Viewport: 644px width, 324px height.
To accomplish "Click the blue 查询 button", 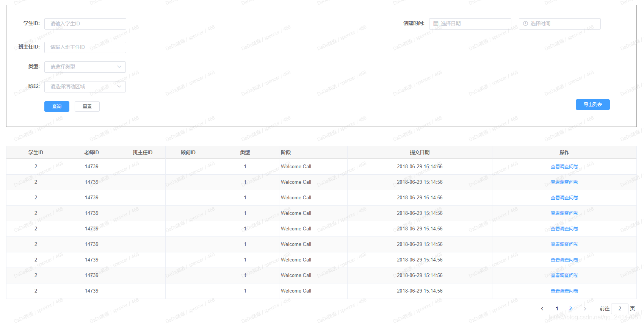I will (57, 106).
